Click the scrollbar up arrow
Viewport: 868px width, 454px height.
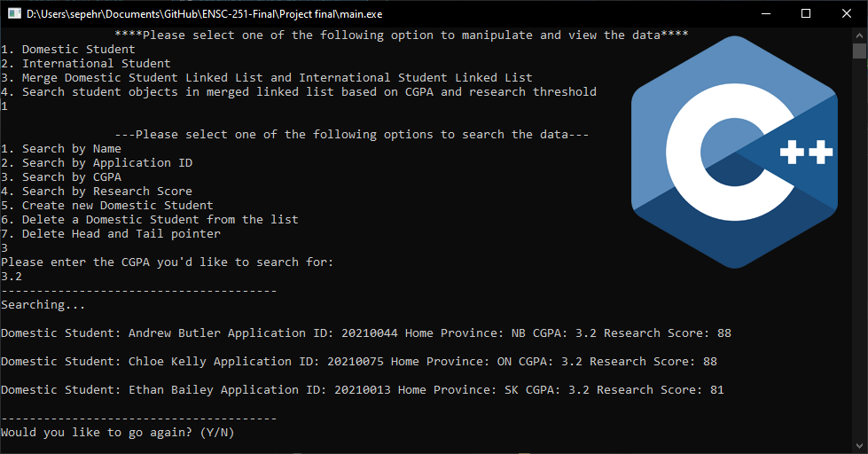pos(859,35)
